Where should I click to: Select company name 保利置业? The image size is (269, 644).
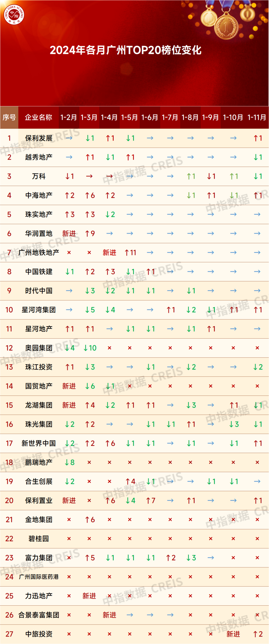(x=39, y=501)
